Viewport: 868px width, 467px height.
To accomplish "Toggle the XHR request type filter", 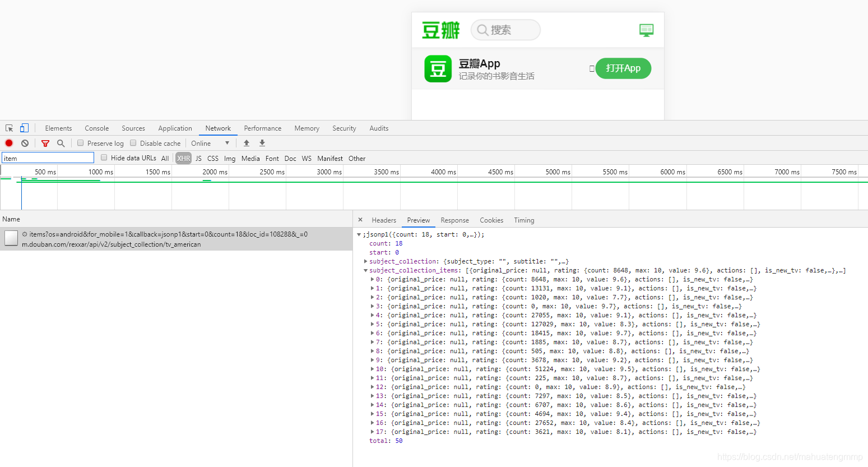I will (x=184, y=159).
